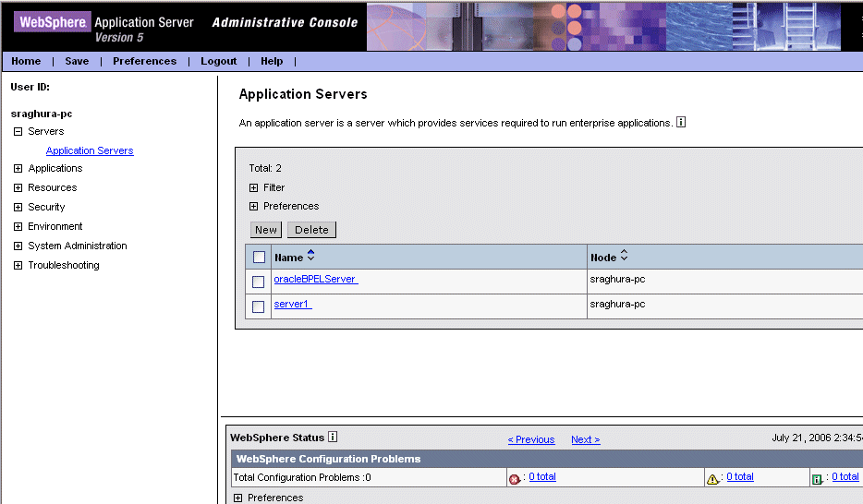Image resolution: width=863 pixels, height=504 pixels.
Task: Open Help in the top menu bar
Action: pyautogui.click(x=272, y=61)
